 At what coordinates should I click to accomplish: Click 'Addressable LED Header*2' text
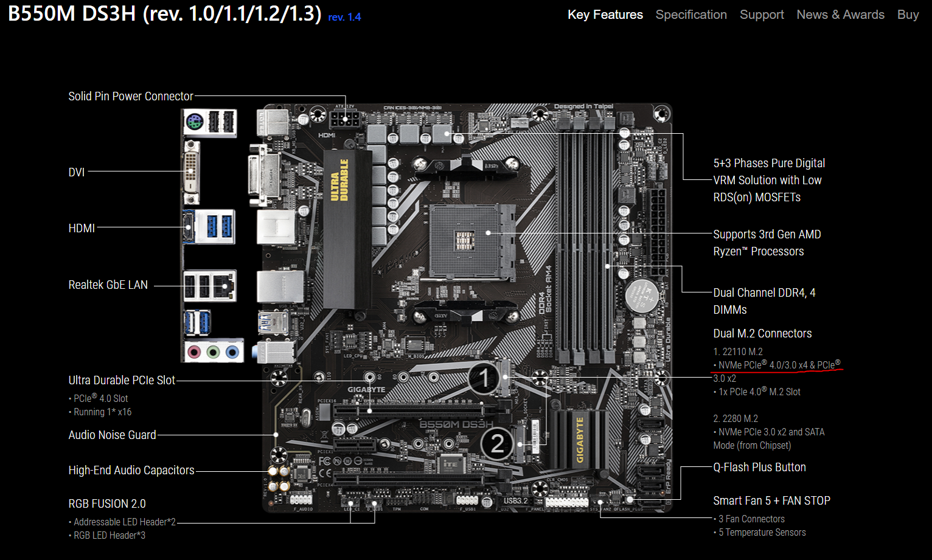[124, 522]
